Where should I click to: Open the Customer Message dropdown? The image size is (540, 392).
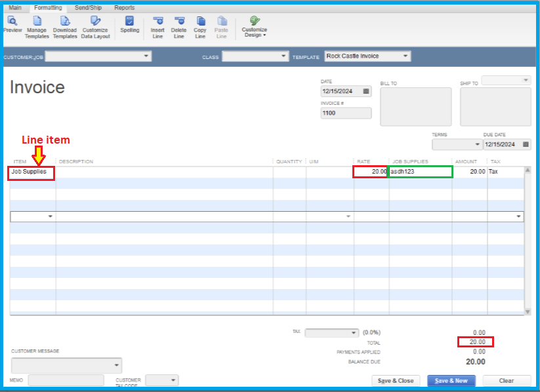click(x=116, y=365)
